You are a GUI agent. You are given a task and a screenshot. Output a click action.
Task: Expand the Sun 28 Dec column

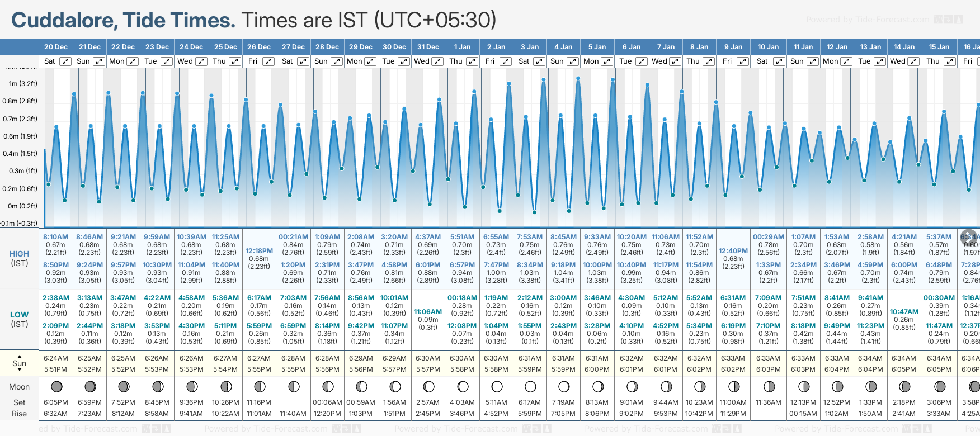[336, 61]
